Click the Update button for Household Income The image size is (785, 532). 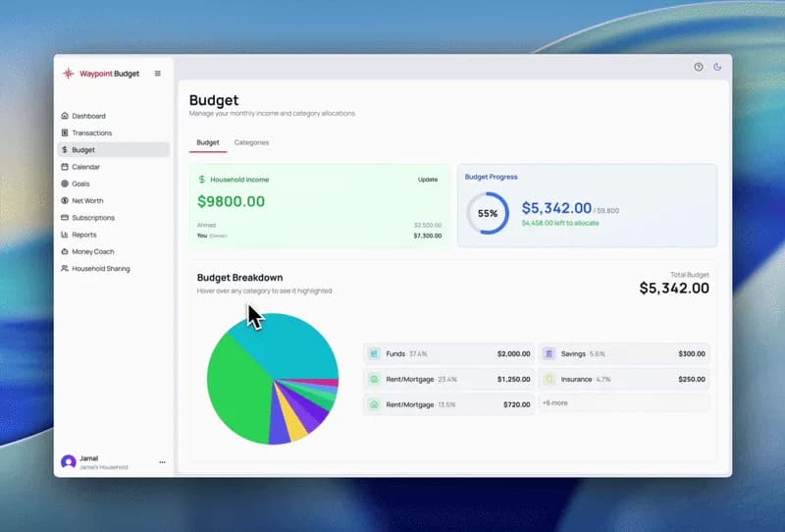[428, 180]
